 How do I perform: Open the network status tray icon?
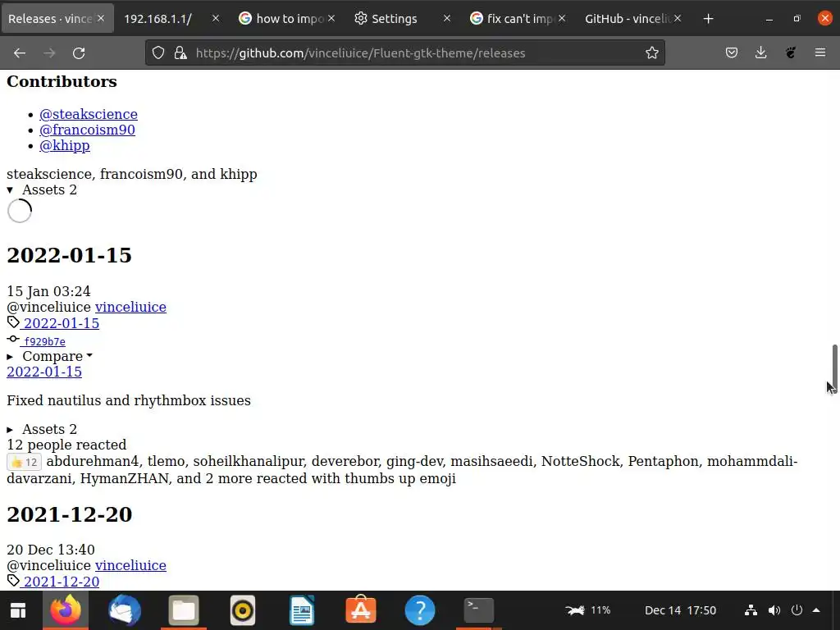(x=751, y=610)
